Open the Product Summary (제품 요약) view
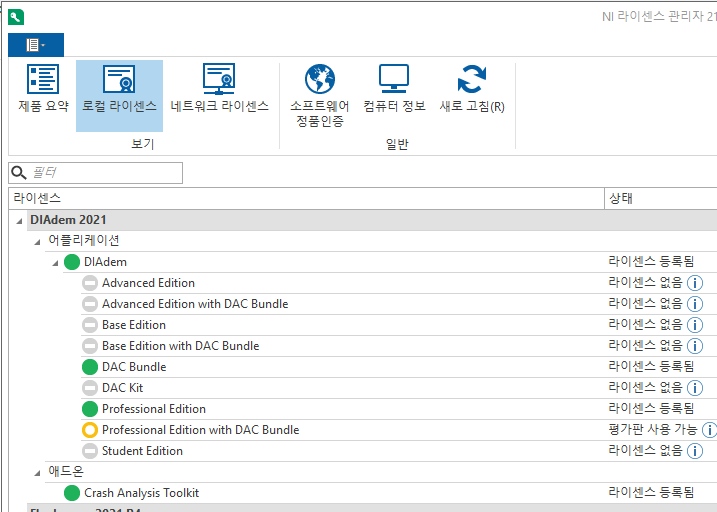Screen dimensions: 717x512 click(43, 89)
